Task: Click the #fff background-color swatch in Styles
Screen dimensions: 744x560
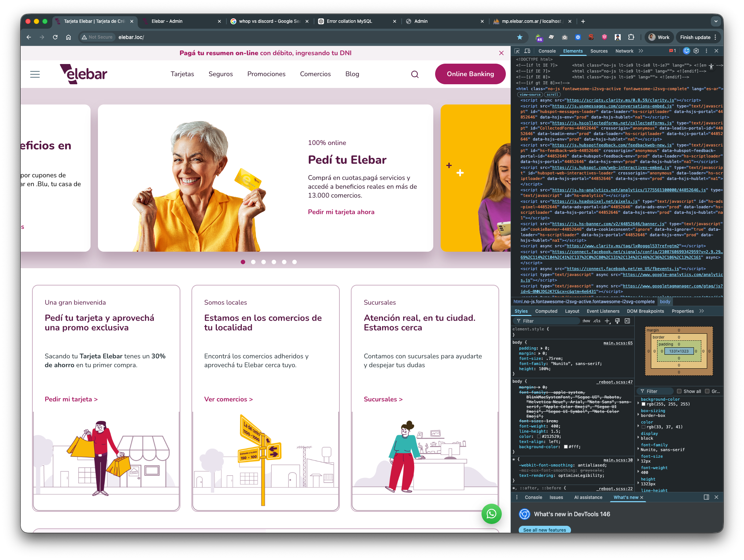Action: 566,447
